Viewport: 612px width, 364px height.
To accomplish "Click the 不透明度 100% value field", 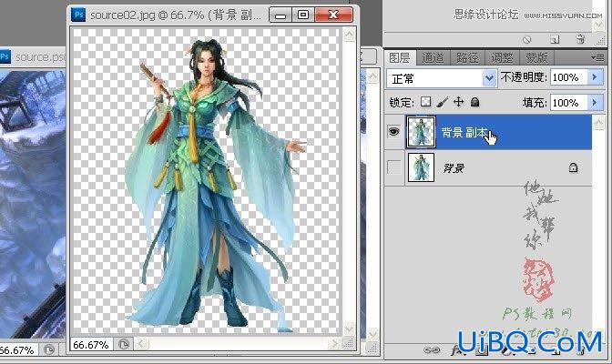I will coord(569,77).
